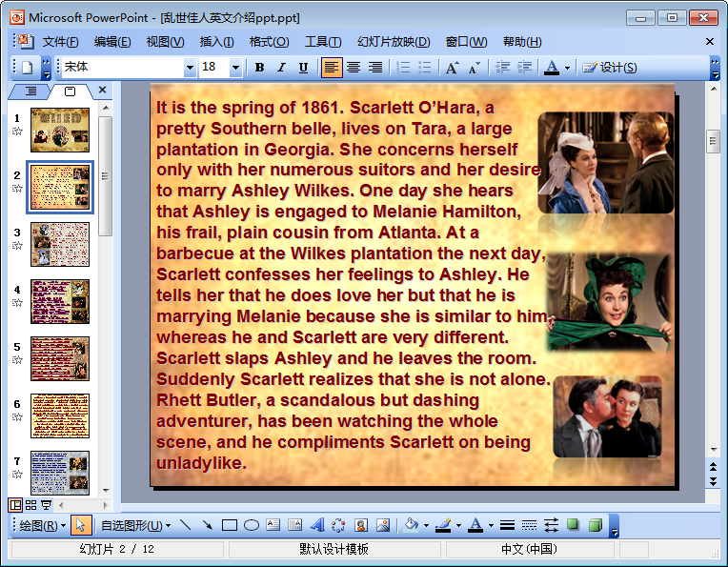Image resolution: width=728 pixels, height=567 pixels.
Task: Insert a horizontal Text Box
Action: tap(273, 526)
